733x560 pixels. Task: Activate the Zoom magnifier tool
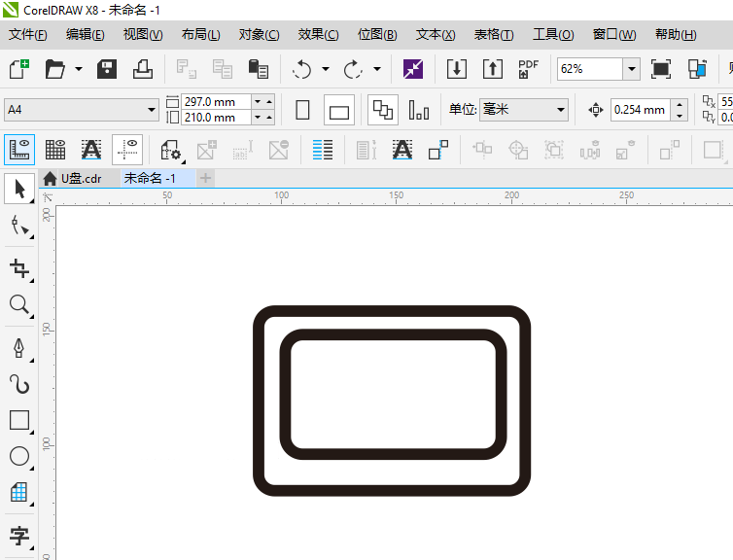point(18,305)
